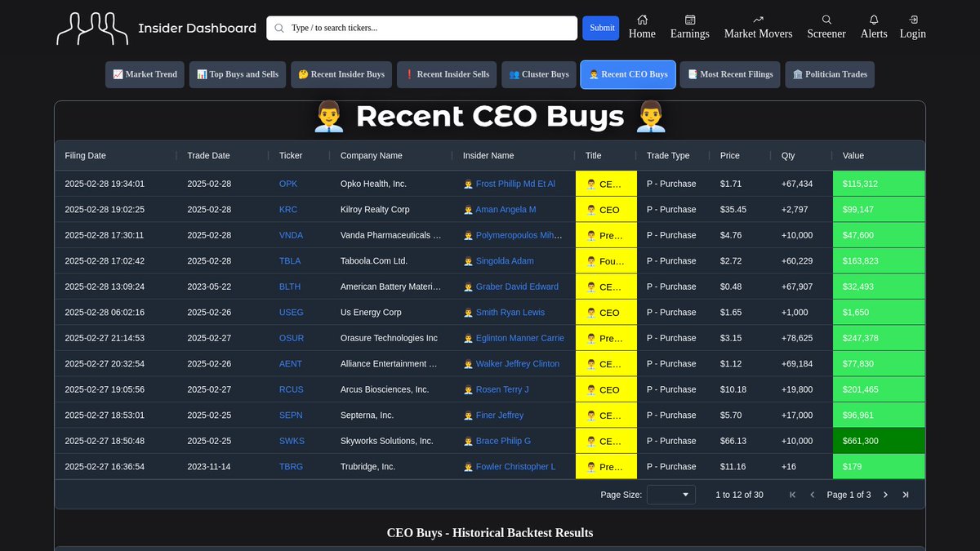Open Cluster Buys tab
The width and height of the screenshot is (980, 551).
tap(539, 74)
